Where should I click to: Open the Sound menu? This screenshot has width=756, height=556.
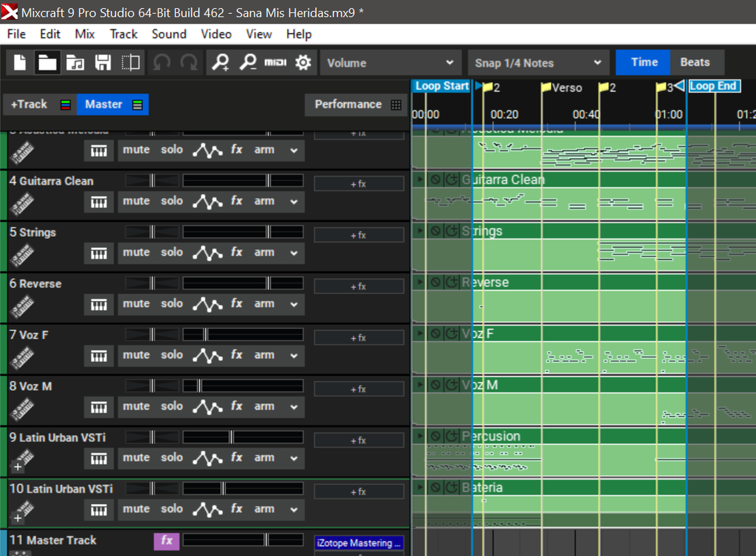[x=169, y=34]
